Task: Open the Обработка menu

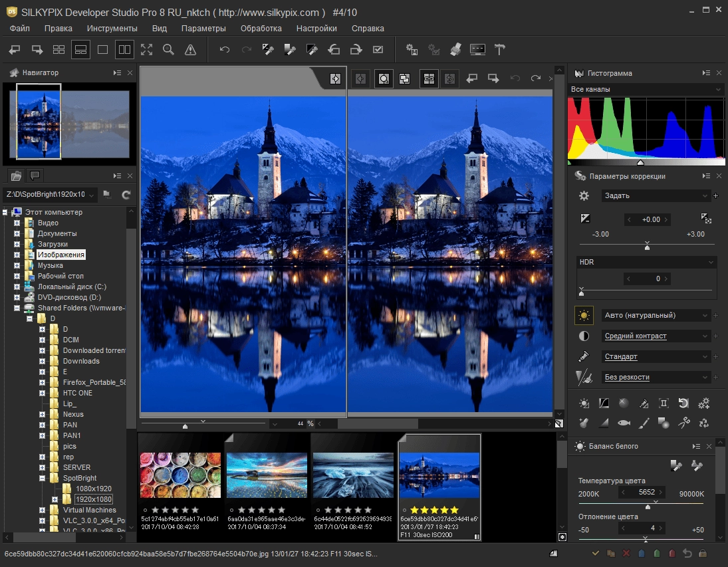Action: point(261,29)
